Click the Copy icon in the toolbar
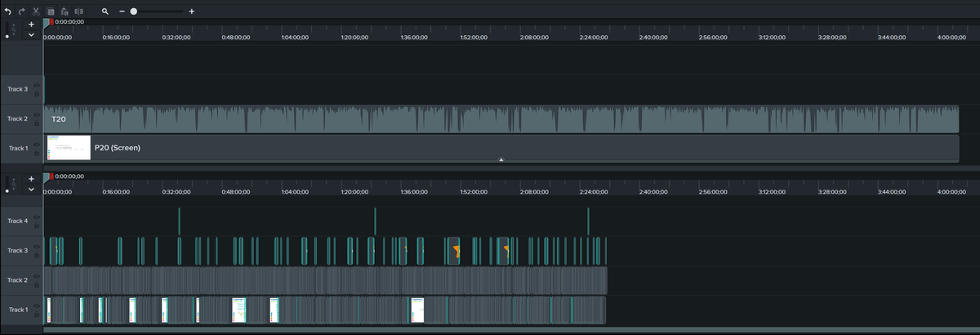The image size is (980, 335). [x=51, y=11]
